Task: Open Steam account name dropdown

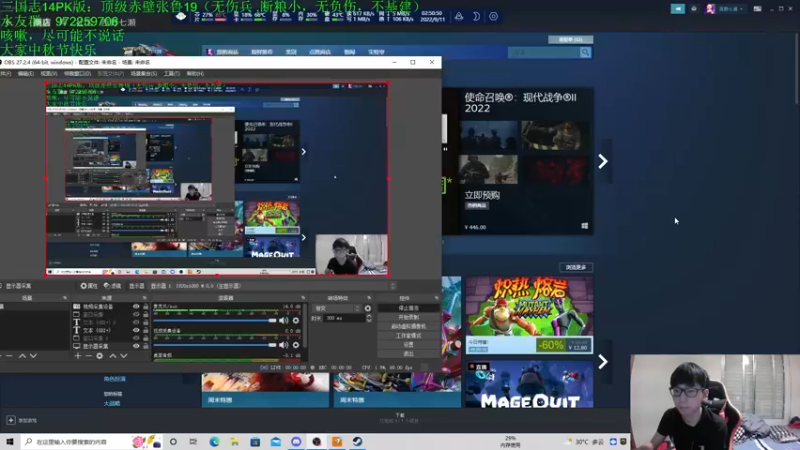Action: [x=730, y=9]
